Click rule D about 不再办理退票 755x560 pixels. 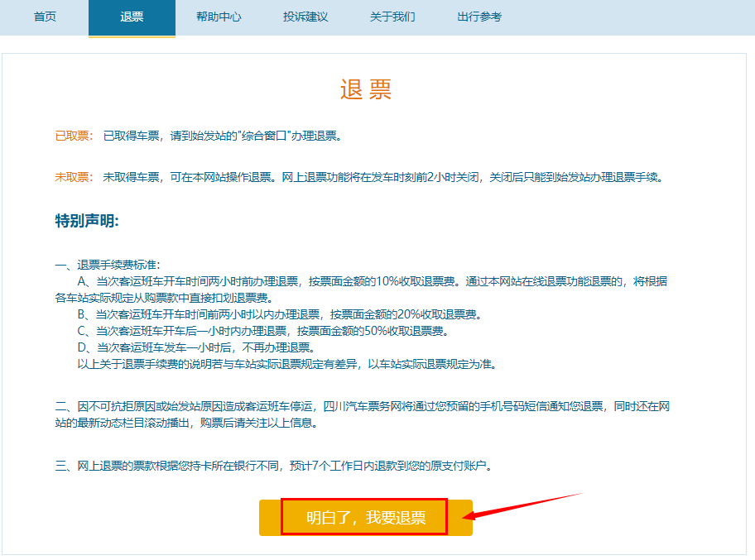203,347
